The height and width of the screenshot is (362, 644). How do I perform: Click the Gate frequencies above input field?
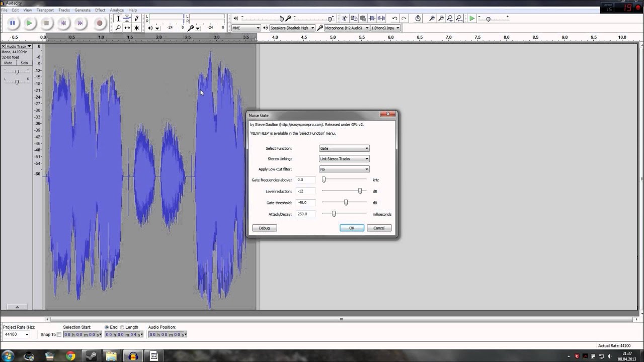[x=306, y=179]
